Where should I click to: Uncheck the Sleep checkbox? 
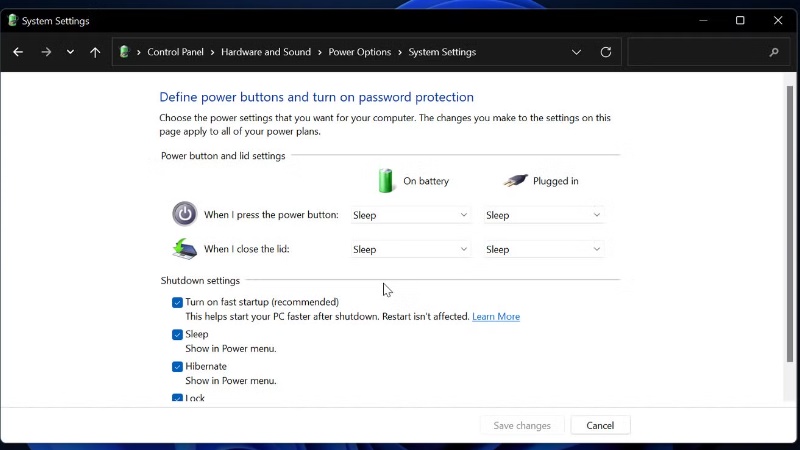[x=177, y=335]
